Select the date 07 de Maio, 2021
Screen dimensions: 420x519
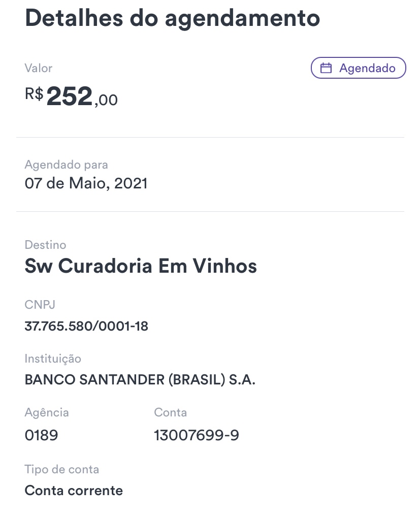[86, 183]
